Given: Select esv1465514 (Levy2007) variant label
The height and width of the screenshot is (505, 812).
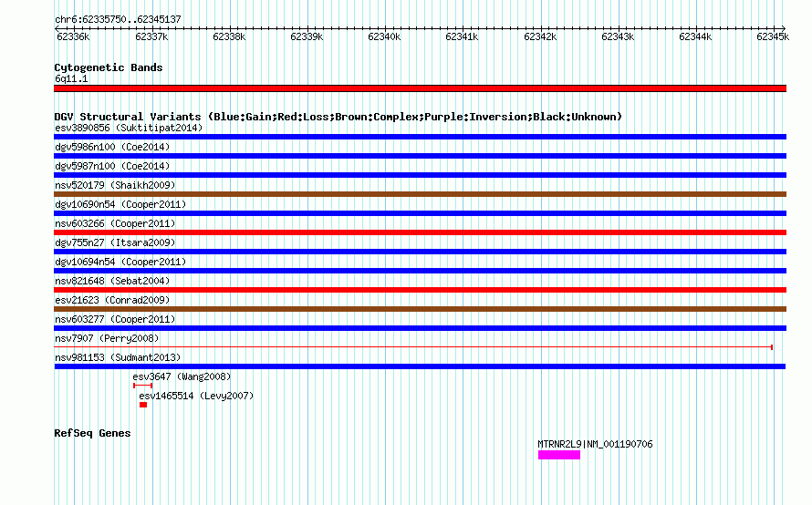Looking at the screenshot, I should pos(196,396).
